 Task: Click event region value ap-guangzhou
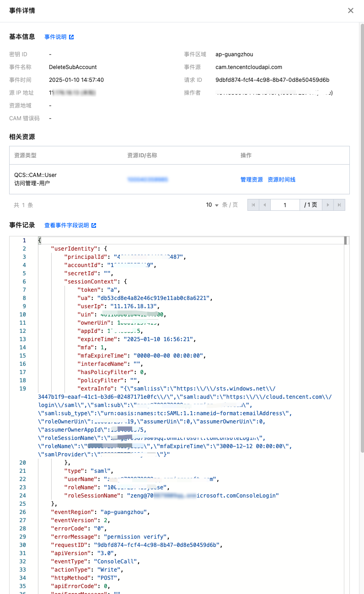tap(234, 54)
